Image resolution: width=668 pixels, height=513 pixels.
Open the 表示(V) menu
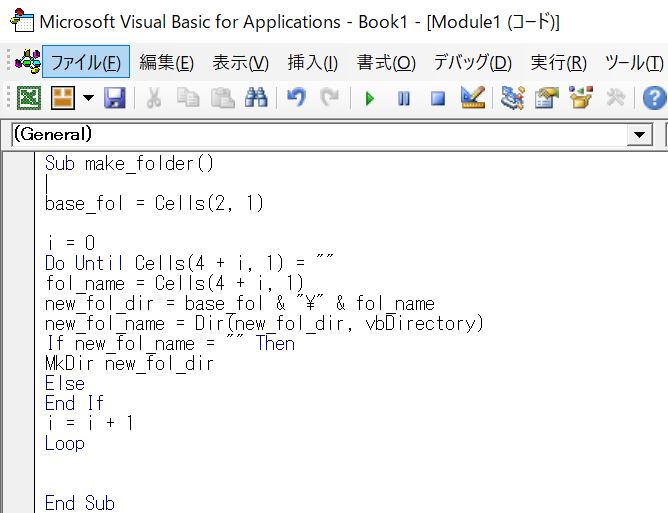tap(241, 63)
